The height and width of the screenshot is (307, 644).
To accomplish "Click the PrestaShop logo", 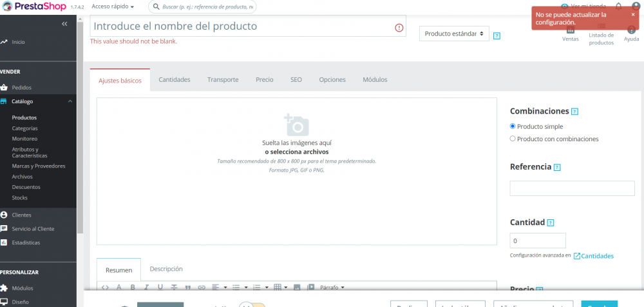I will 35,6.
